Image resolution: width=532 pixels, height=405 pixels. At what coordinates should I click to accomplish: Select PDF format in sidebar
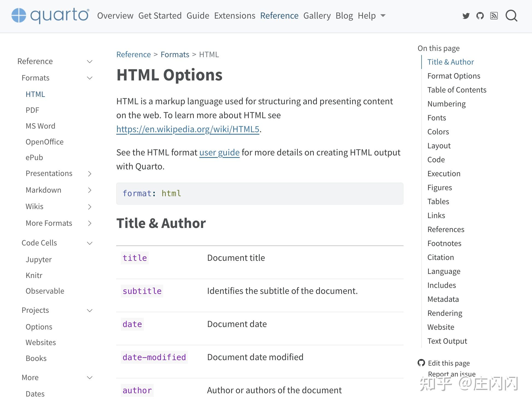tap(32, 110)
